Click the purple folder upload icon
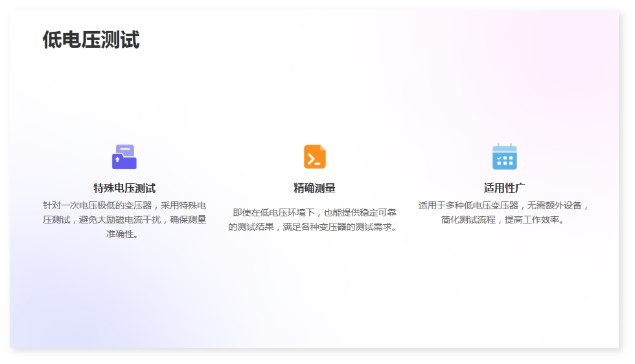This screenshot has height=364, width=635. pos(124,157)
